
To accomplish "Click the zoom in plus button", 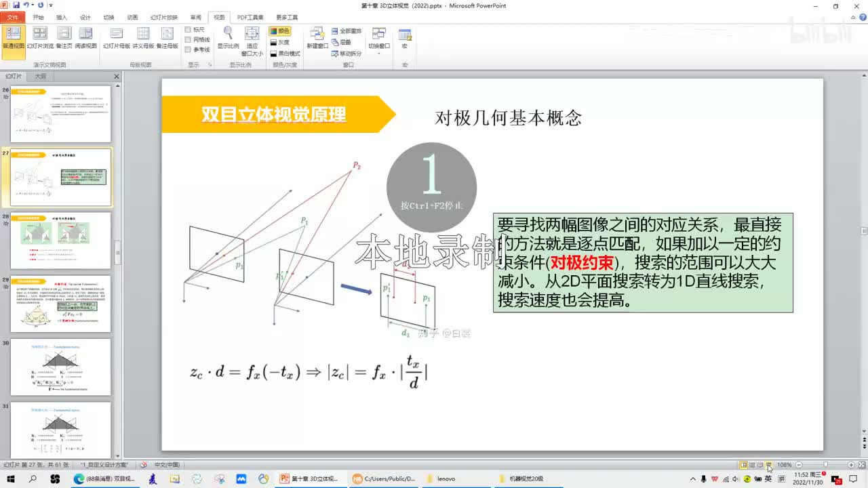I will [851, 465].
